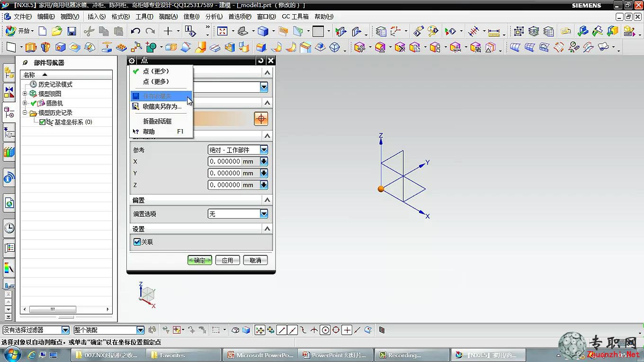This screenshot has height=362, width=644.
Task: Click the New file icon in the toolbar
Action: 43,31
